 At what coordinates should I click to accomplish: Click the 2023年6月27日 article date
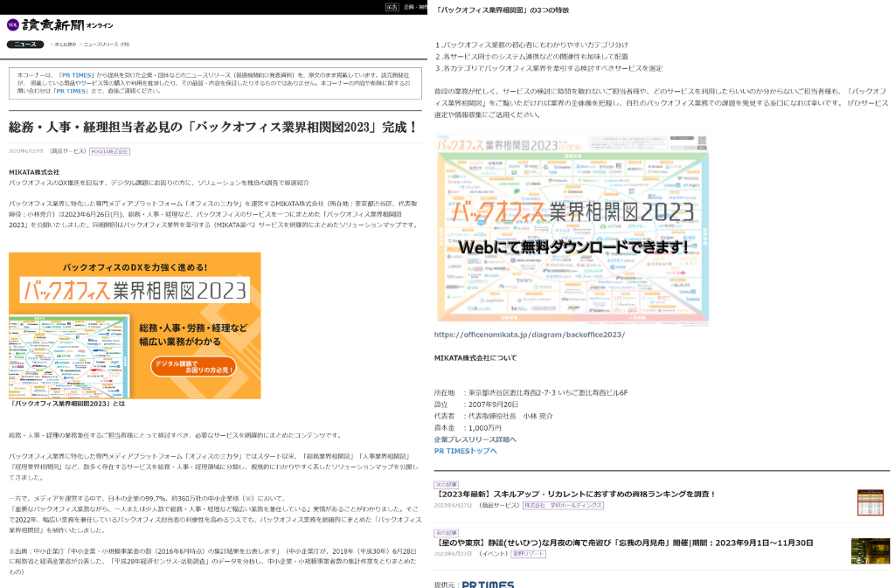[26, 151]
